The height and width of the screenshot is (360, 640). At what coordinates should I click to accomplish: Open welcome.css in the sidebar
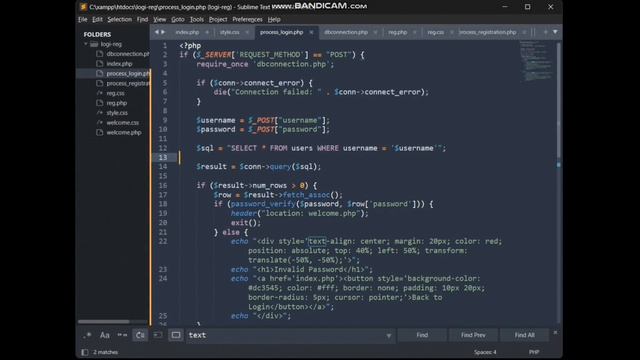[x=122, y=122]
